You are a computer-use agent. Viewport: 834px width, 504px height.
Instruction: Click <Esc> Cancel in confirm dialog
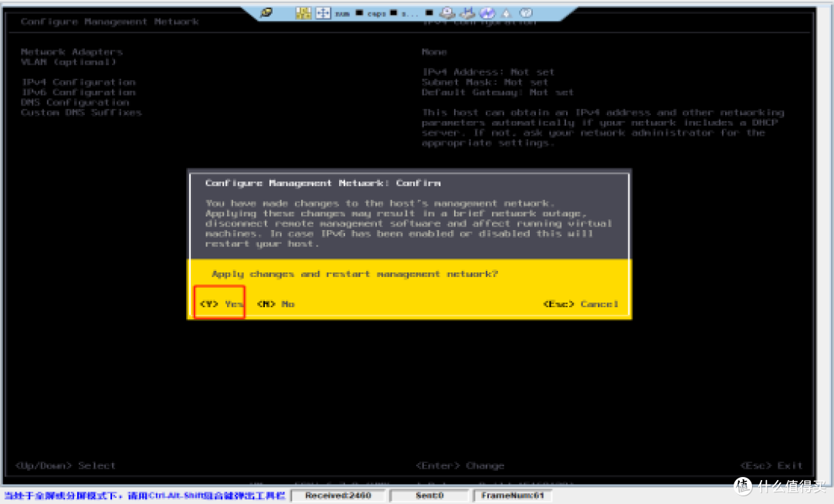581,303
